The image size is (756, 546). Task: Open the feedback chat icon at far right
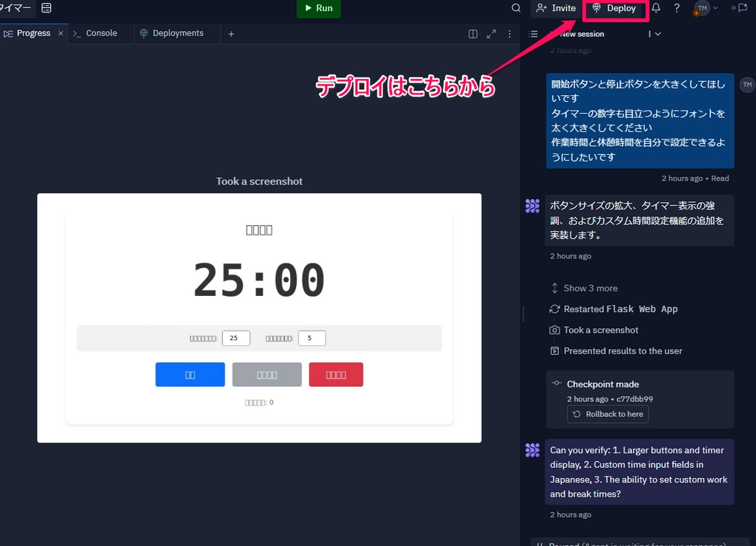742,8
